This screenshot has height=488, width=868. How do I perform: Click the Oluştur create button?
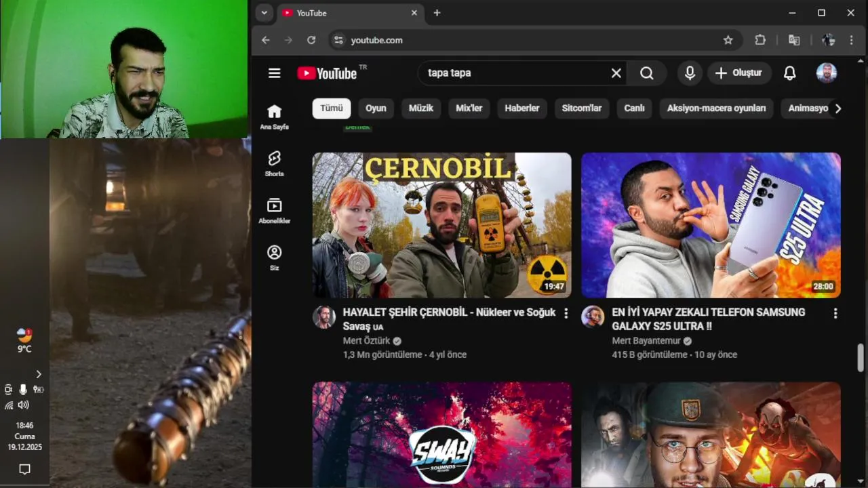pos(740,73)
